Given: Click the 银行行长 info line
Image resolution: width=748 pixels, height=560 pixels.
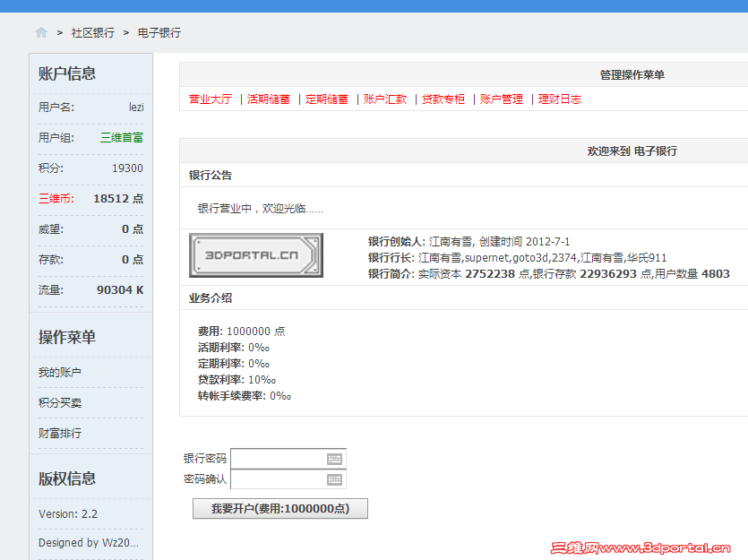Looking at the screenshot, I should tap(517, 257).
